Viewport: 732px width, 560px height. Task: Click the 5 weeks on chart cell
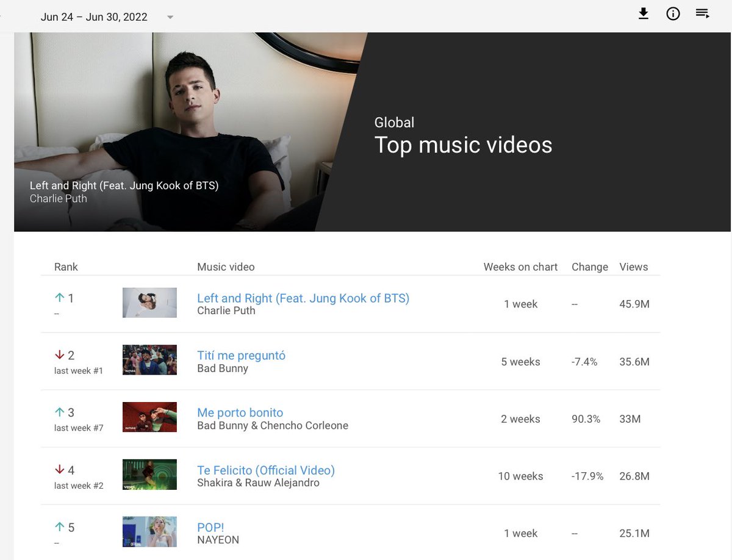point(520,362)
